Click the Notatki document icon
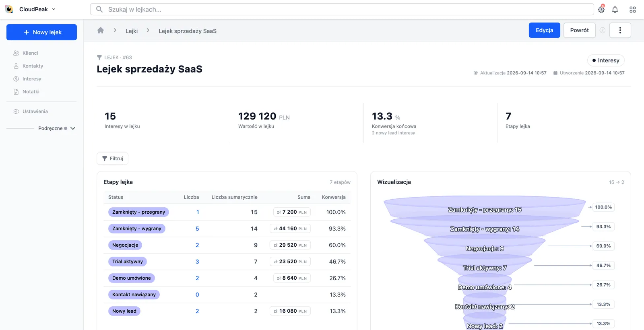Screen dimensions: 644x330 pyautogui.click(x=16, y=92)
